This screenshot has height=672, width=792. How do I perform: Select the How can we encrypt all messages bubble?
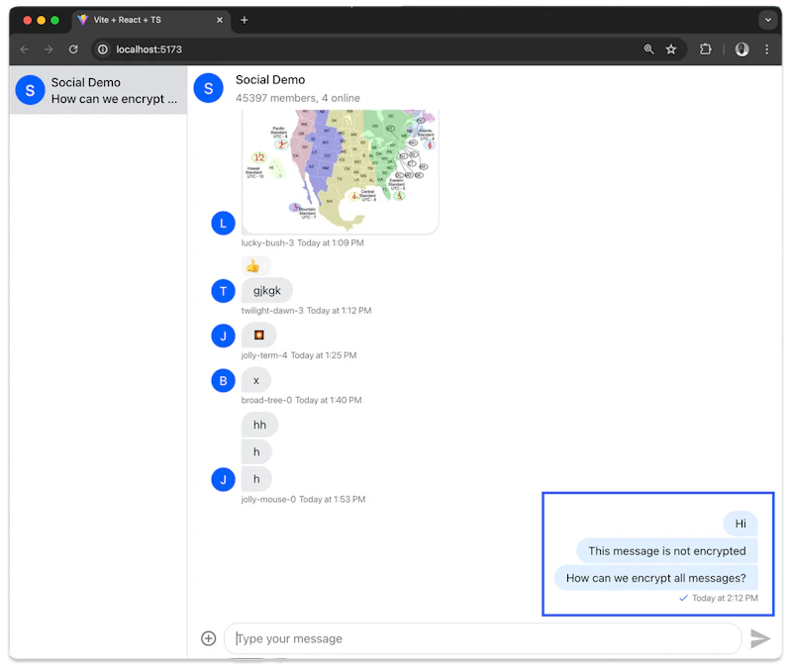point(656,578)
